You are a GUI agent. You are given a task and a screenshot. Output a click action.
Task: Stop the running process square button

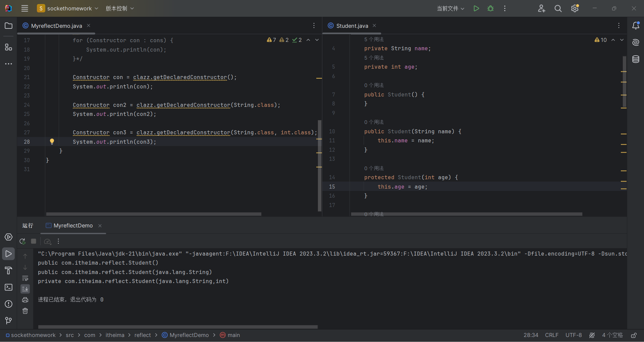point(34,241)
